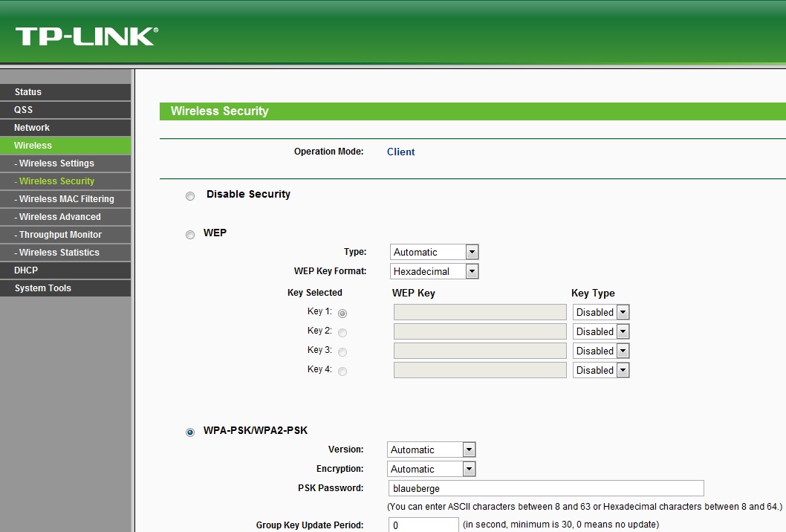Image resolution: width=786 pixels, height=532 pixels.
Task: Open System Tools in sidebar
Action: pos(65,288)
